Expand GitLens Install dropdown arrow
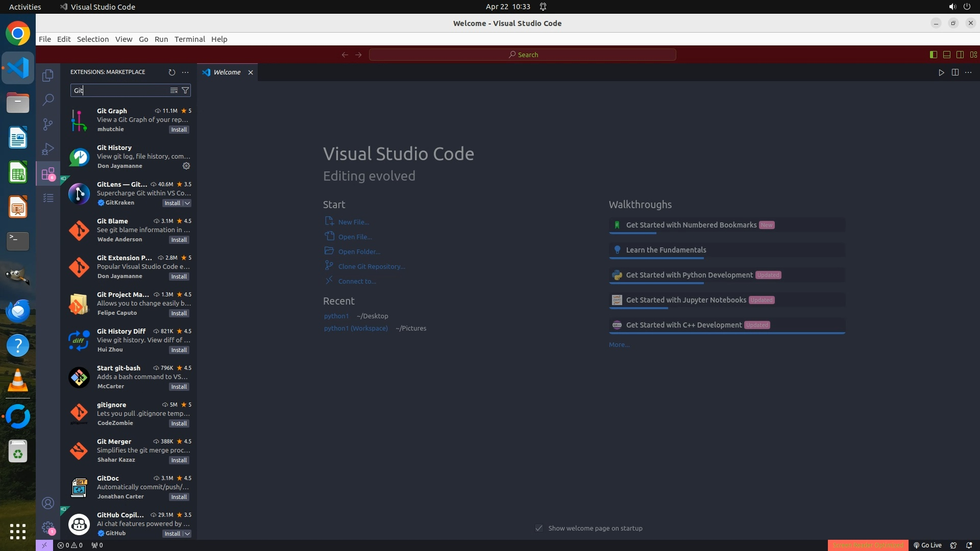The height and width of the screenshot is (551, 980). point(187,203)
